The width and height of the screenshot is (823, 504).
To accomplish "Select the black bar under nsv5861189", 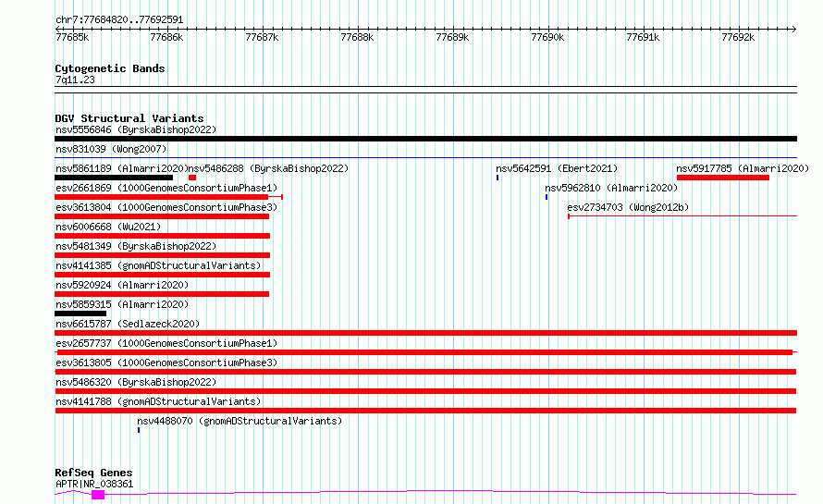I will pyautogui.click(x=114, y=178).
